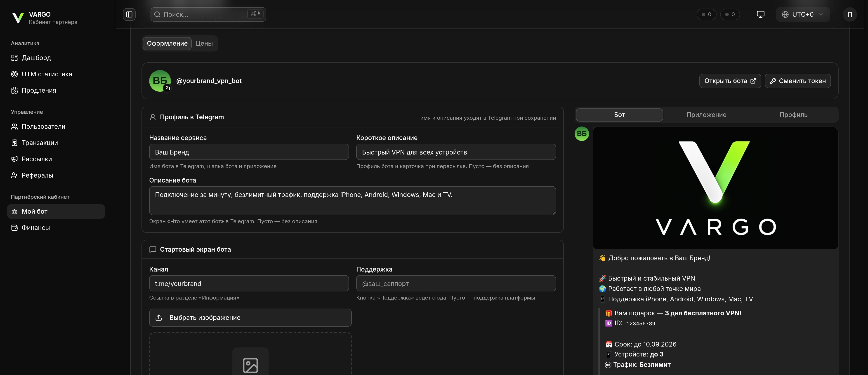The height and width of the screenshot is (375, 868).
Task: Click the globe icon by UTC+0
Action: pyautogui.click(x=785, y=14)
